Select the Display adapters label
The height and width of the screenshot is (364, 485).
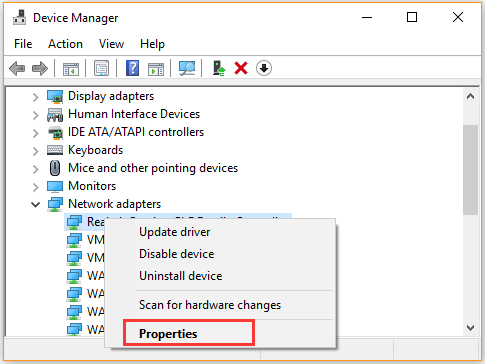point(111,96)
